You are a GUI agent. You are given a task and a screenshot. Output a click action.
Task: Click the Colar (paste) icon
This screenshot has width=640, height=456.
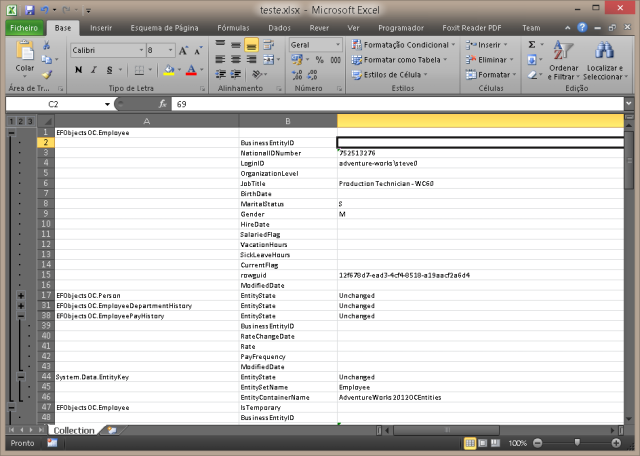[x=25, y=51]
